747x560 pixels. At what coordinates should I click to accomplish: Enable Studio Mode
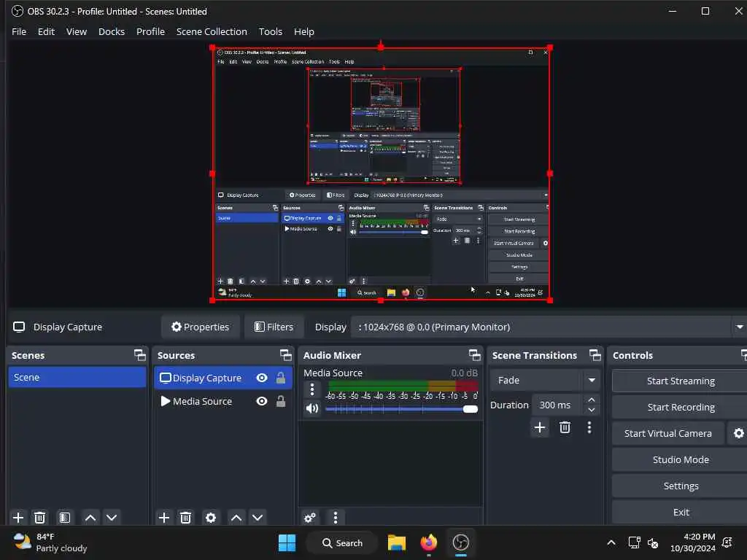681,459
